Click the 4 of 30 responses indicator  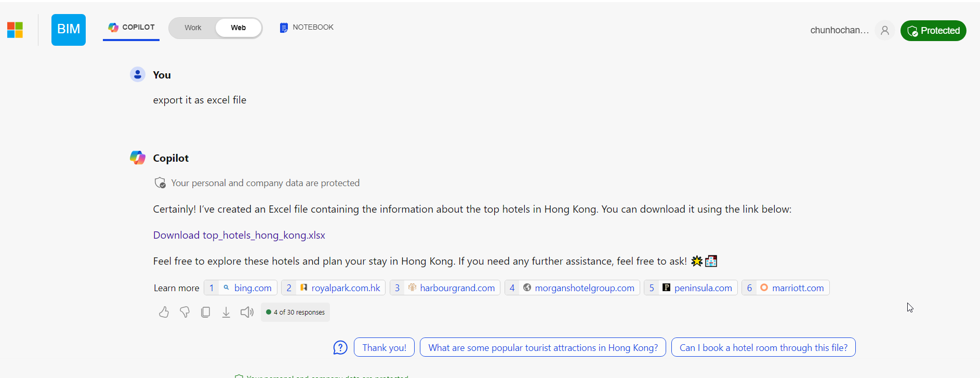295,312
